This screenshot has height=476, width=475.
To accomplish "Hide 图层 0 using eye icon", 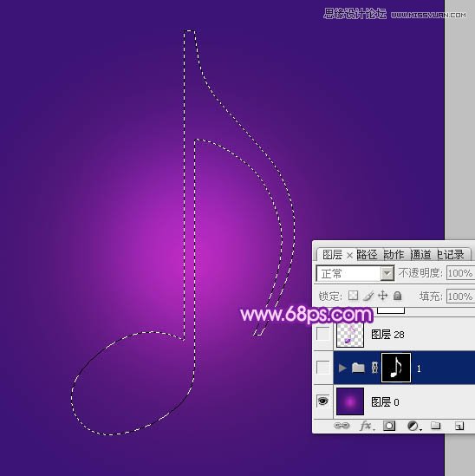I will coord(322,401).
